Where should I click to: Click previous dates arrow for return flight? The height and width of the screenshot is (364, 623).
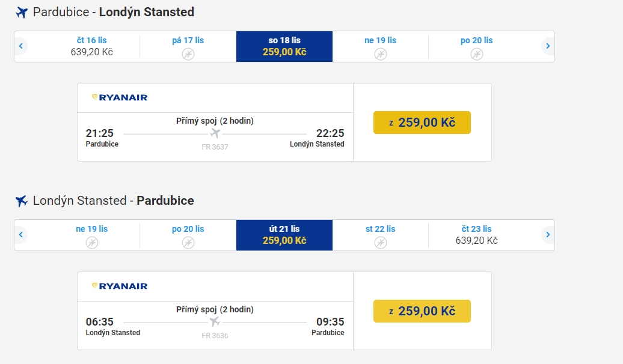21,235
